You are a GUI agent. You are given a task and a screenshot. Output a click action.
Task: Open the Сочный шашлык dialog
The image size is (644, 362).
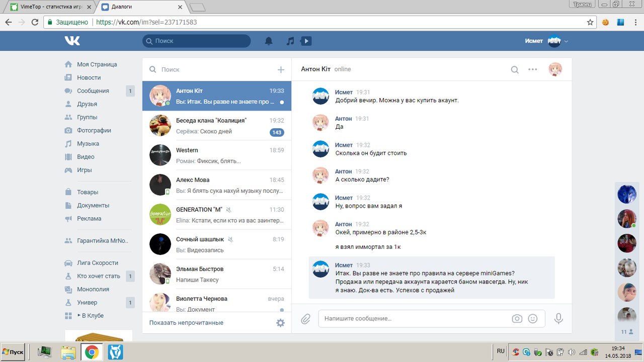tap(217, 244)
